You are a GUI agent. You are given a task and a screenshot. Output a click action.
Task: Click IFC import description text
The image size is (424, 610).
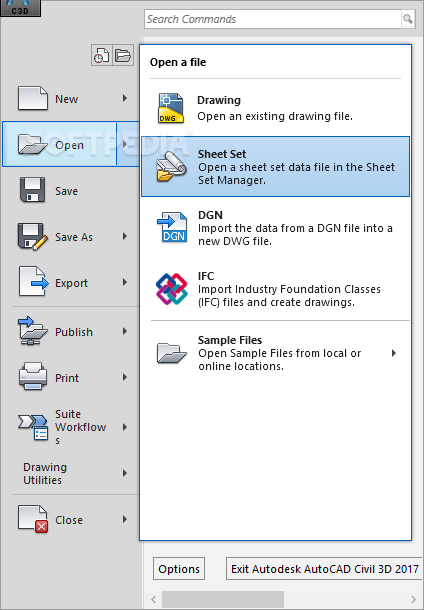click(x=289, y=296)
